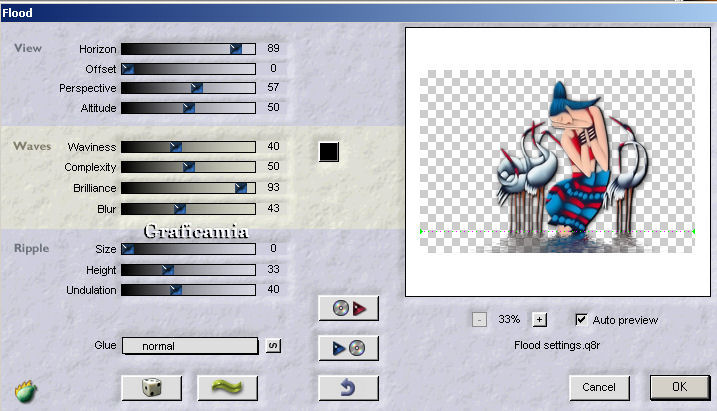
Task: Click the Altitude slider
Action: pyautogui.click(x=188, y=108)
